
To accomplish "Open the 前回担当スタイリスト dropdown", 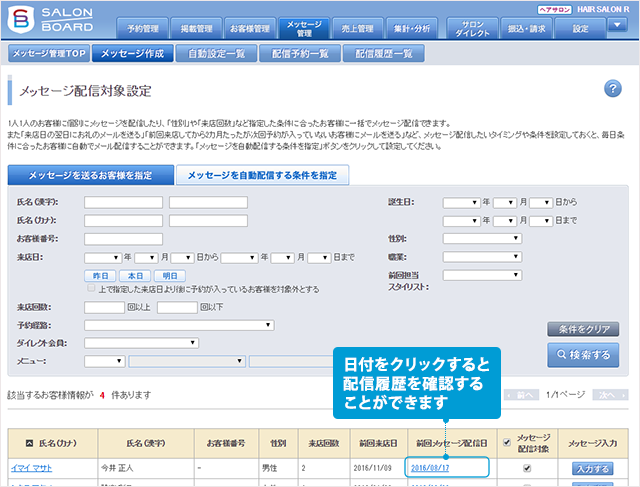I will pyautogui.click(x=482, y=275).
